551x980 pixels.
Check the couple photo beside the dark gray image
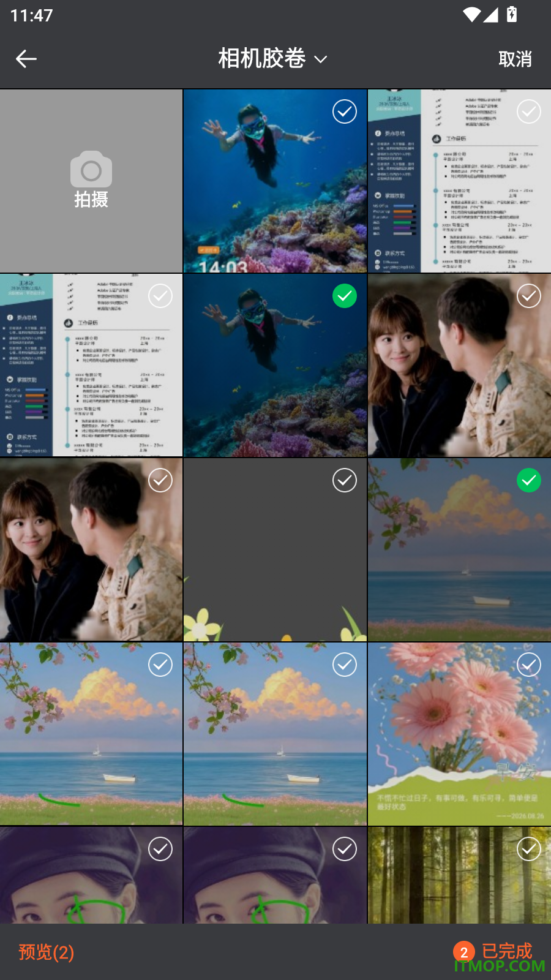(160, 480)
